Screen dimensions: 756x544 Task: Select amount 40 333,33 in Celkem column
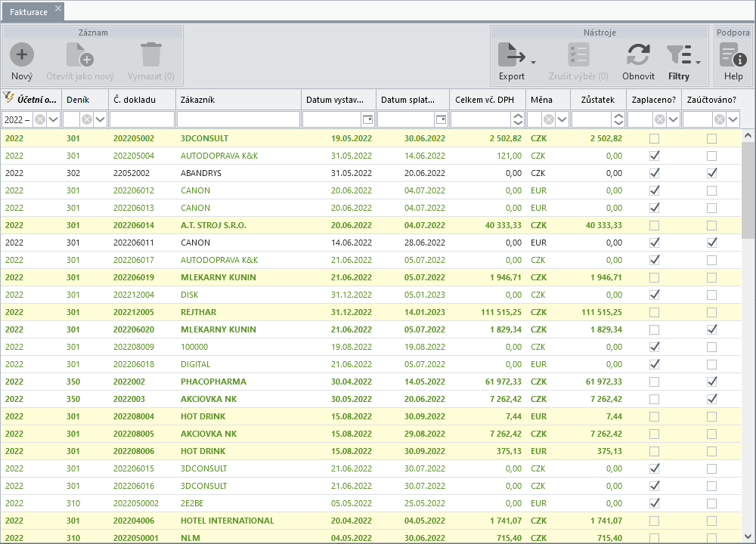pyautogui.click(x=503, y=225)
